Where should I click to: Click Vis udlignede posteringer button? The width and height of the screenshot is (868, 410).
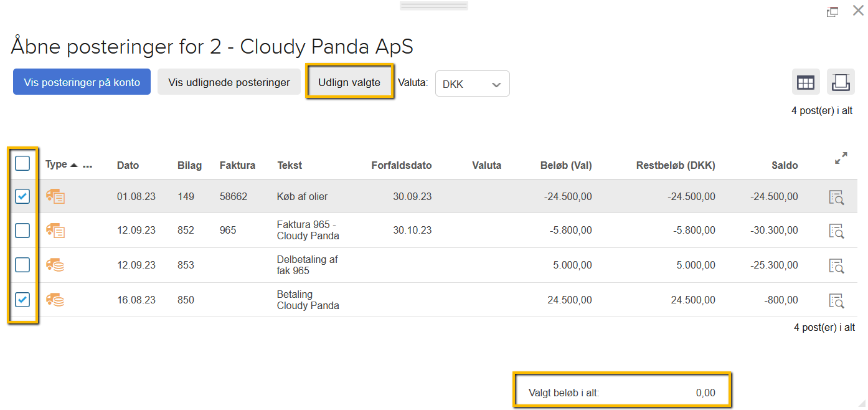point(229,82)
